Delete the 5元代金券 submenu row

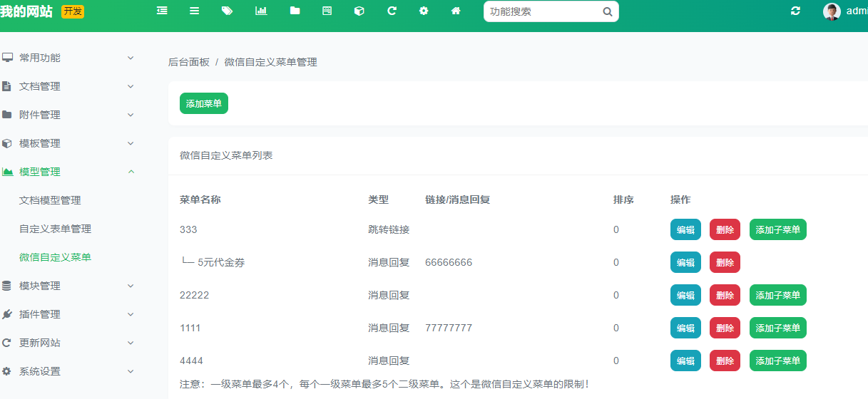tap(725, 262)
